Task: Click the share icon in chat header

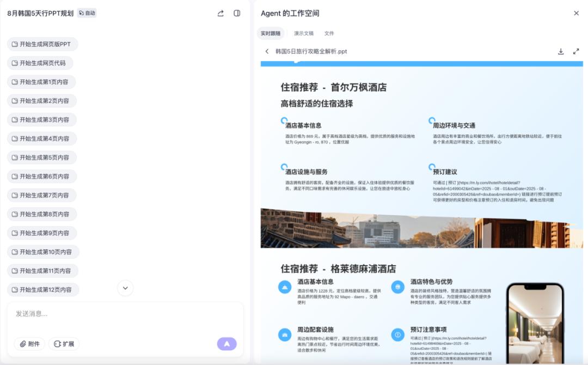Action: click(x=220, y=13)
